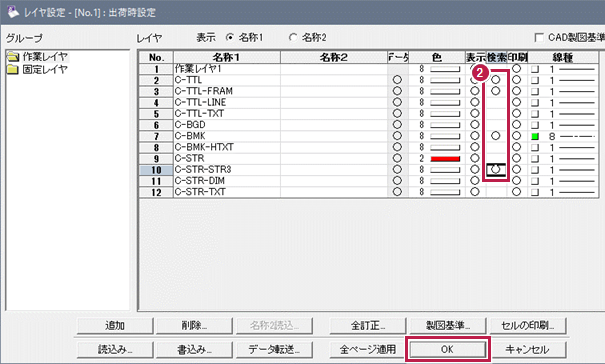Click the 印刷 column header
605x364 pixels.
pos(517,58)
